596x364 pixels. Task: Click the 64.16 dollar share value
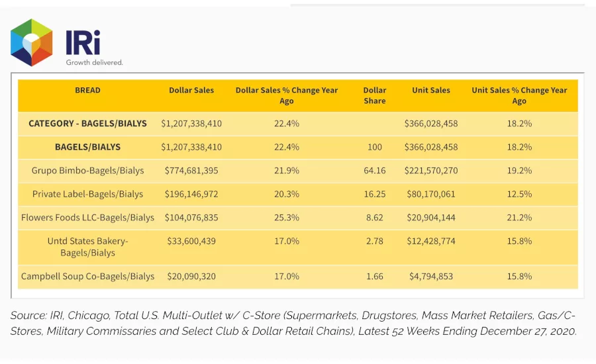[x=374, y=171]
